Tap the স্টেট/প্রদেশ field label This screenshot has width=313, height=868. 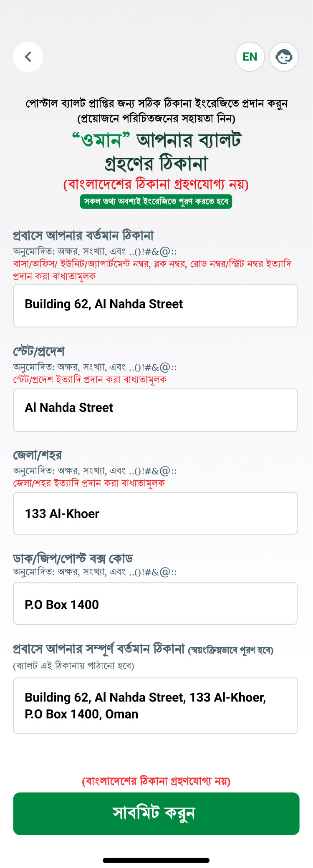39,351
